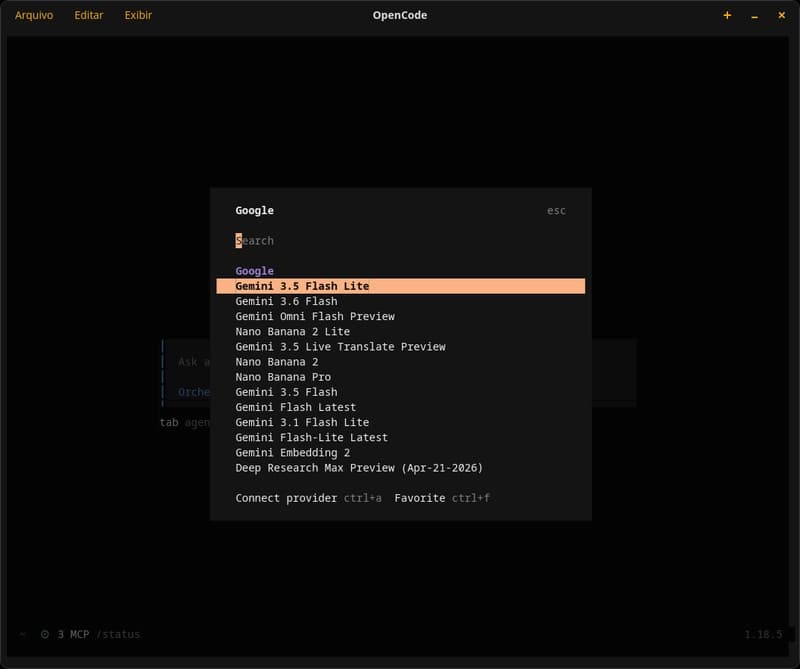This screenshot has height=669, width=800.
Task: Pick Gemini Flash Latest entry
Action: [x=401, y=407]
